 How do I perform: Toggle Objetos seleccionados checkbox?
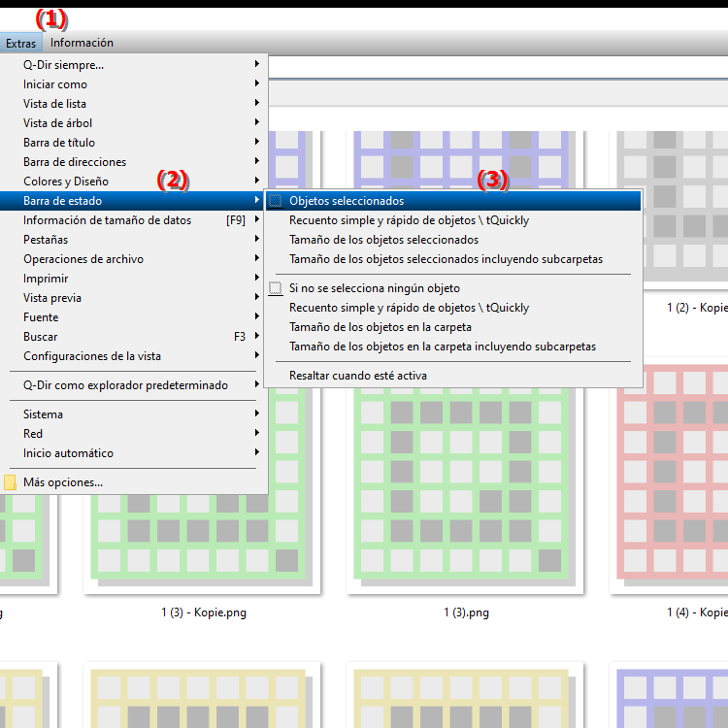(276, 201)
